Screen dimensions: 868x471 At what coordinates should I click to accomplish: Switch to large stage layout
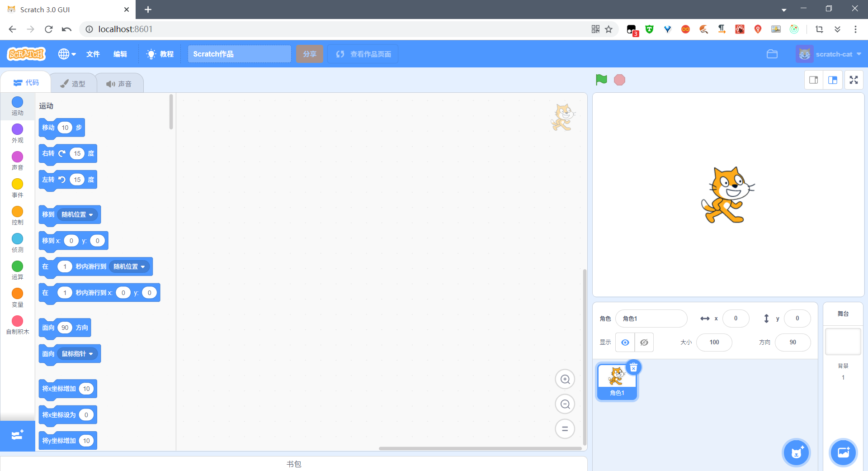[x=833, y=80]
